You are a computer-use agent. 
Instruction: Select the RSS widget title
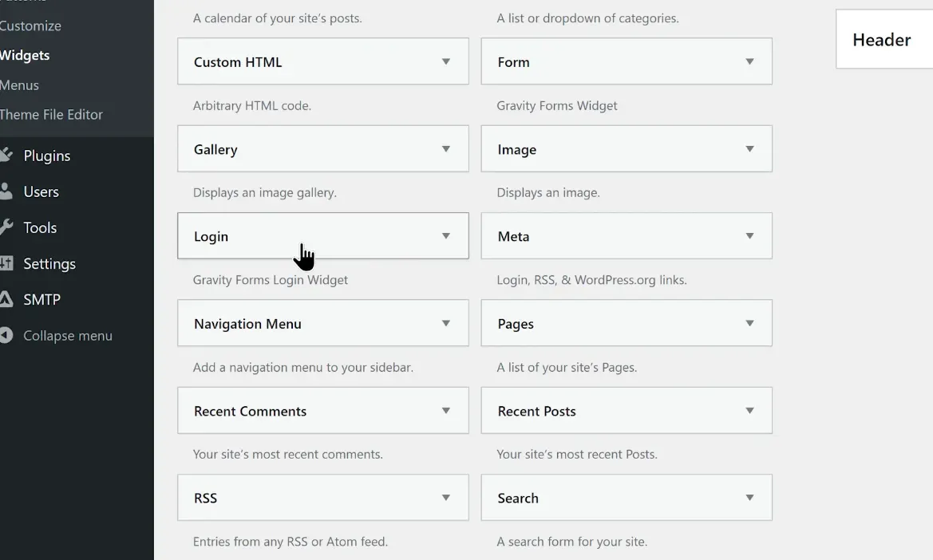pyautogui.click(x=205, y=498)
